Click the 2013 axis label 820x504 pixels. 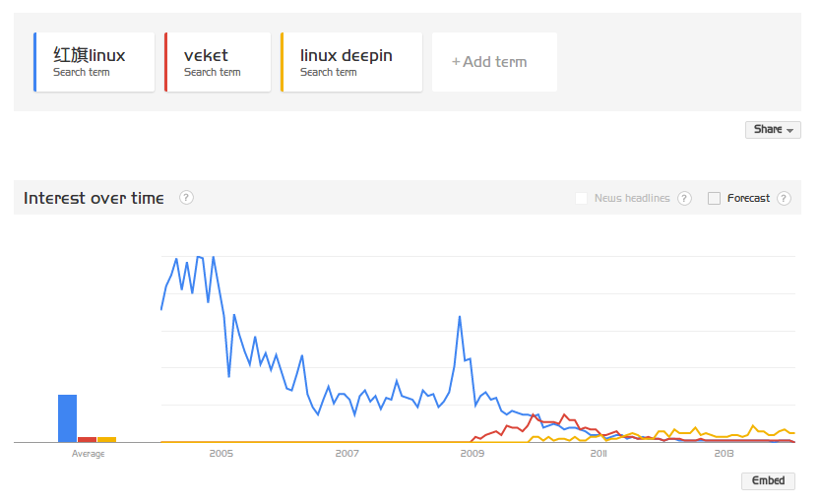pyautogui.click(x=724, y=453)
